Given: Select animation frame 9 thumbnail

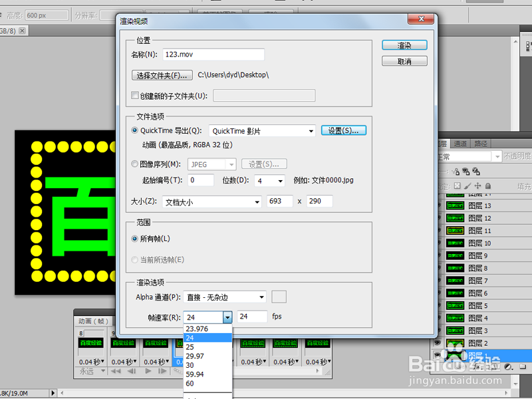Looking at the screenshot, I should coord(124,342).
